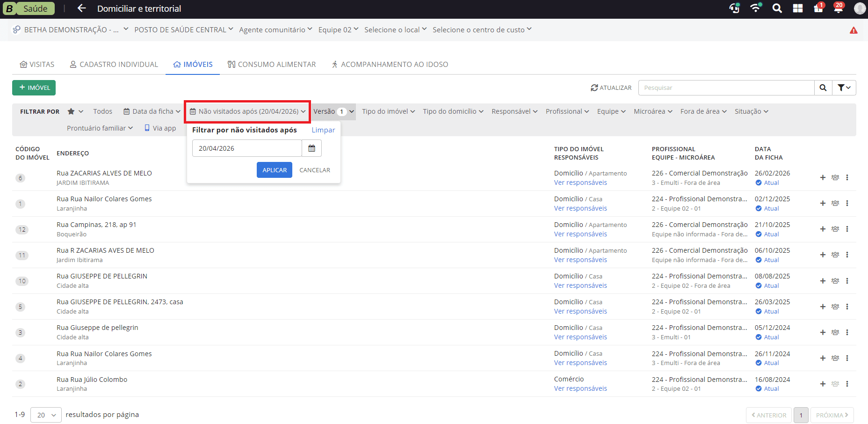Click the + IMÓVEL button
The image size is (868, 424).
point(34,88)
